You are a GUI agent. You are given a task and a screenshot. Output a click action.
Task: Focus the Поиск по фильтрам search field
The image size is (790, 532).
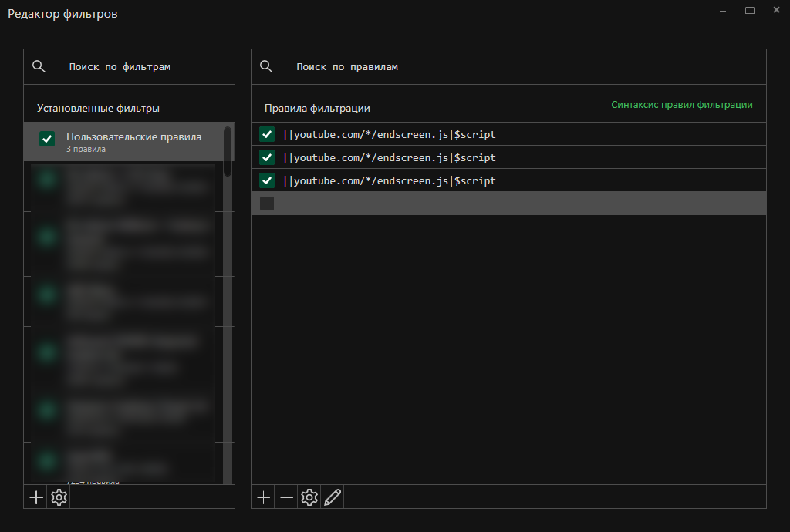pos(129,66)
